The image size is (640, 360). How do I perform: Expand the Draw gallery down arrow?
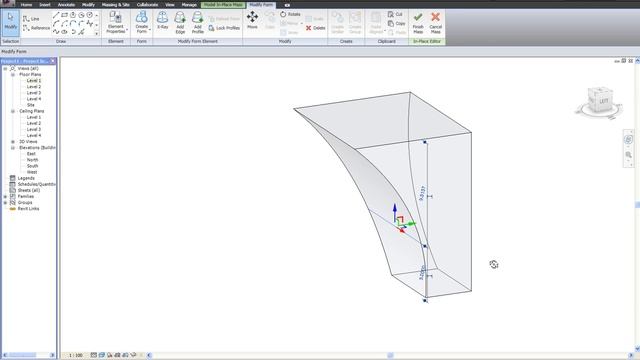coord(97,33)
